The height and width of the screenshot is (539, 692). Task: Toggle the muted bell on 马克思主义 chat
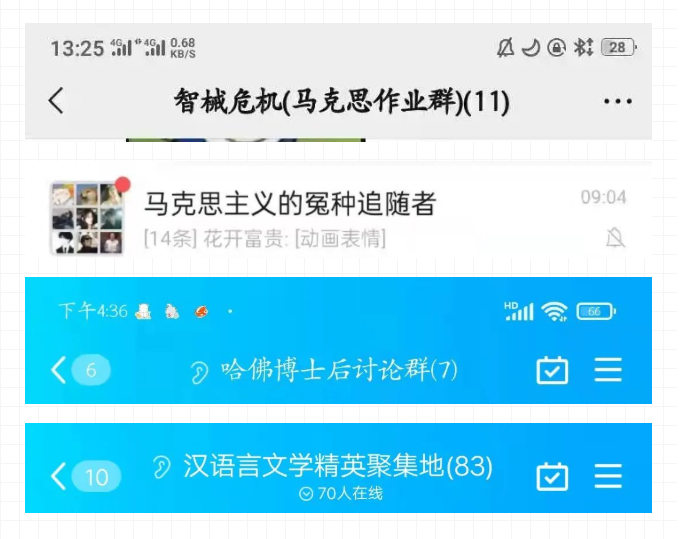click(x=615, y=238)
